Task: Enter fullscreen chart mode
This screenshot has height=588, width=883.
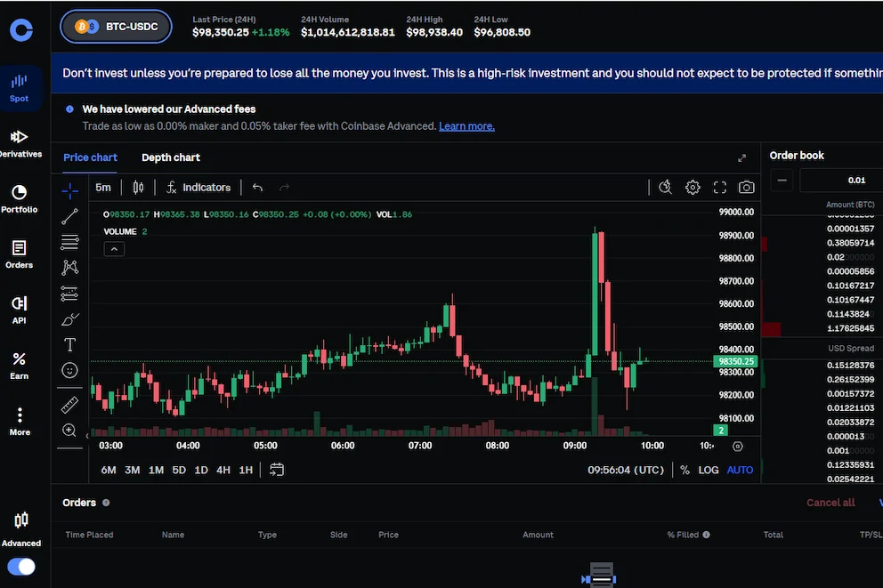Action: click(720, 188)
